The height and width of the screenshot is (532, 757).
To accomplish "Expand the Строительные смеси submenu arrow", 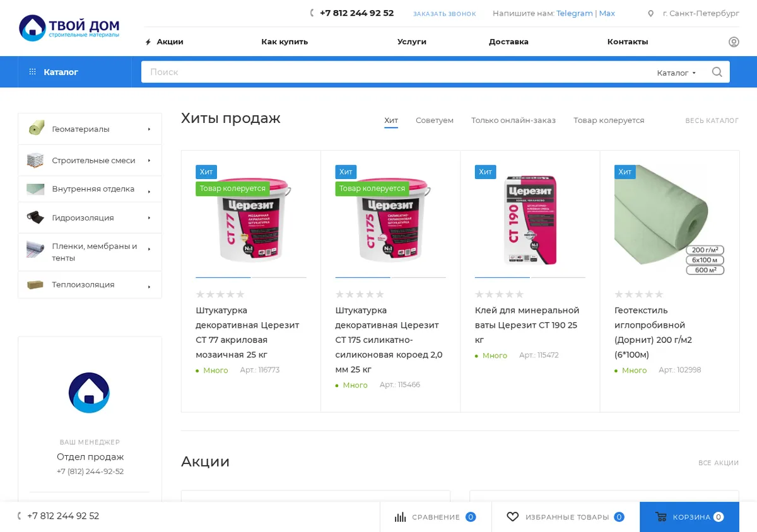I will coord(150,161).
